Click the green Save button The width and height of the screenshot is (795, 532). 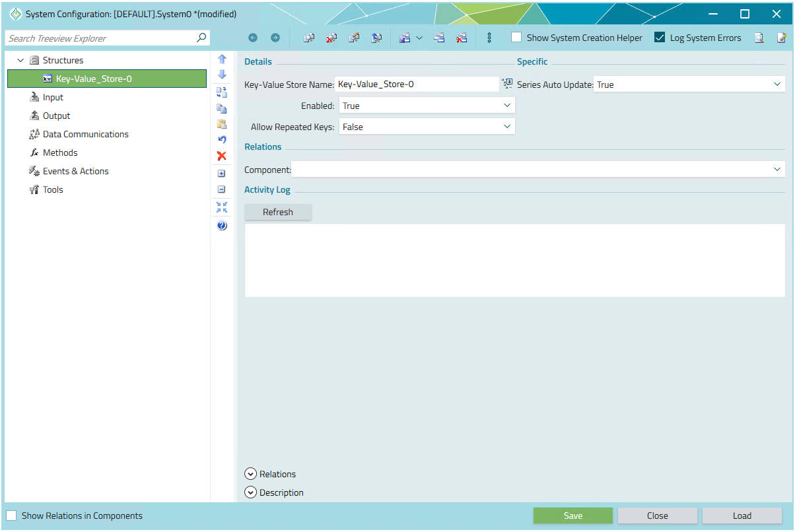[572, 515]
